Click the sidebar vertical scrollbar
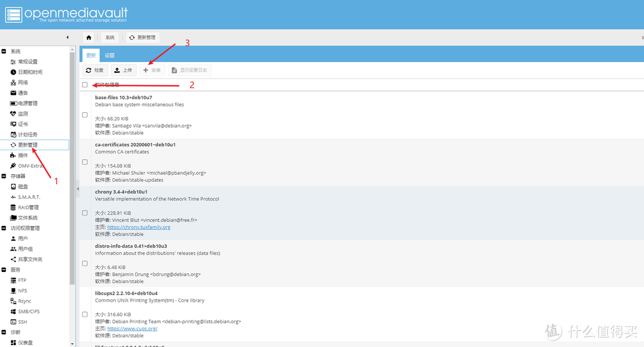 click(72, 168)
